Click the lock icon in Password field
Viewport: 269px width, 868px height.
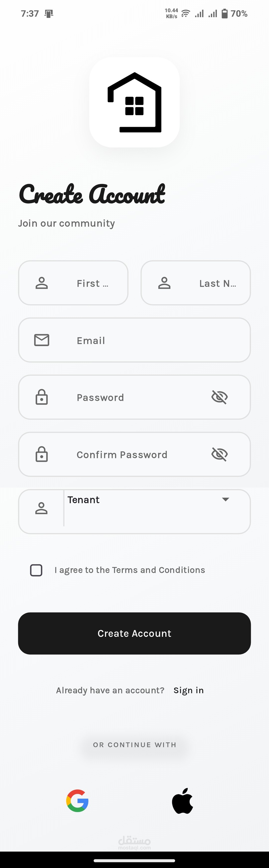point(42,397)
